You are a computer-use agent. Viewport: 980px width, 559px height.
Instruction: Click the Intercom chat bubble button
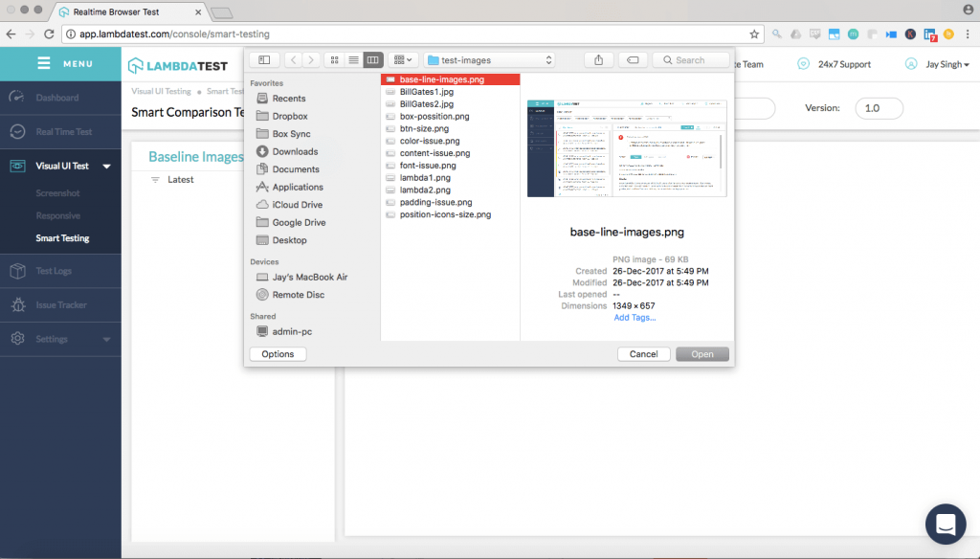pyautogui.click(x=946, y=524)
